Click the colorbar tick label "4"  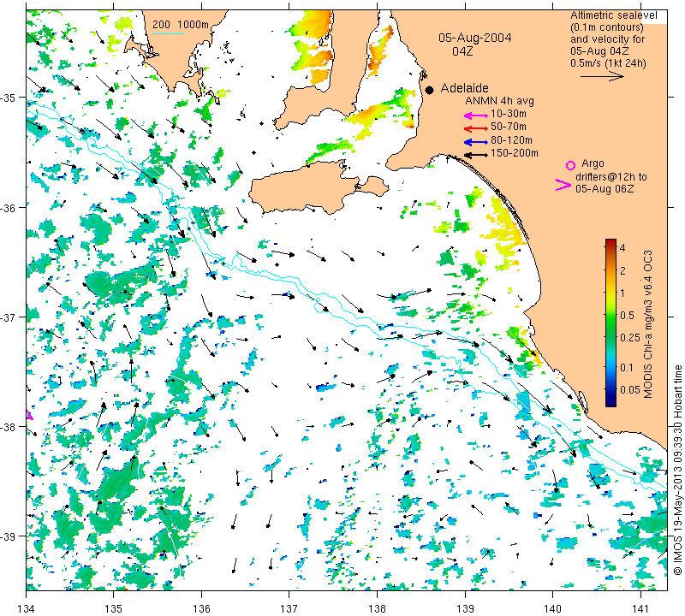coord(622,247)
